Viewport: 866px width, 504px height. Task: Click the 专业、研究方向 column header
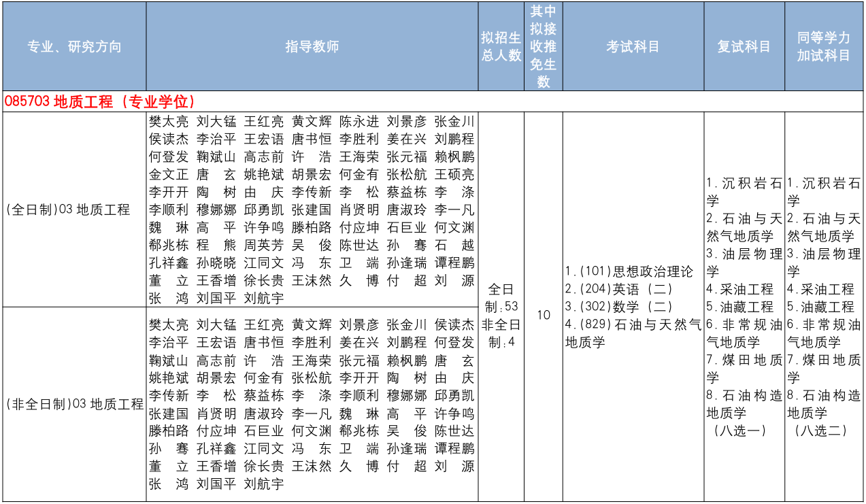pos(74,47)
